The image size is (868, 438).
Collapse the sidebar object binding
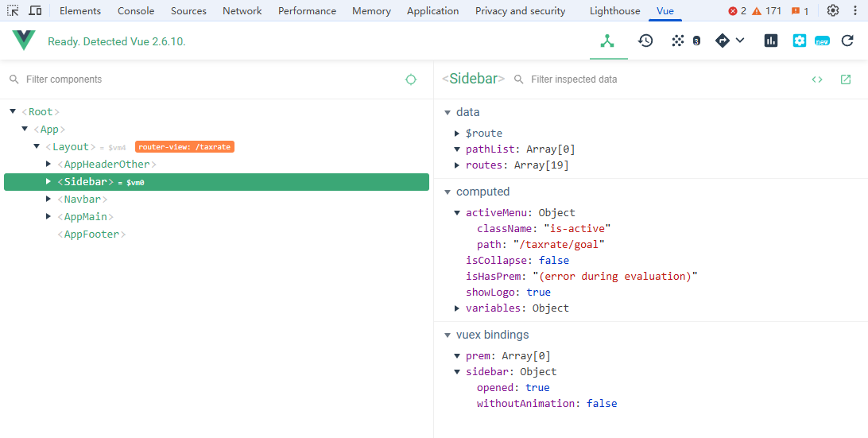pyautogui.click(x=457, y=371)
